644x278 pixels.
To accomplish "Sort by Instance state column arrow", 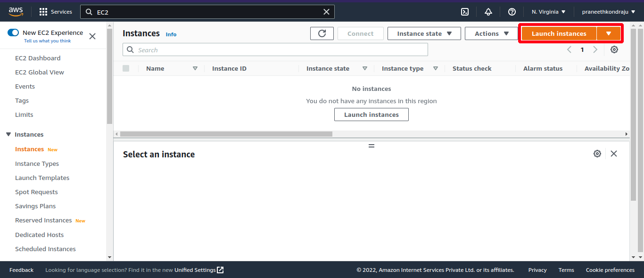I will coord(365,68).
